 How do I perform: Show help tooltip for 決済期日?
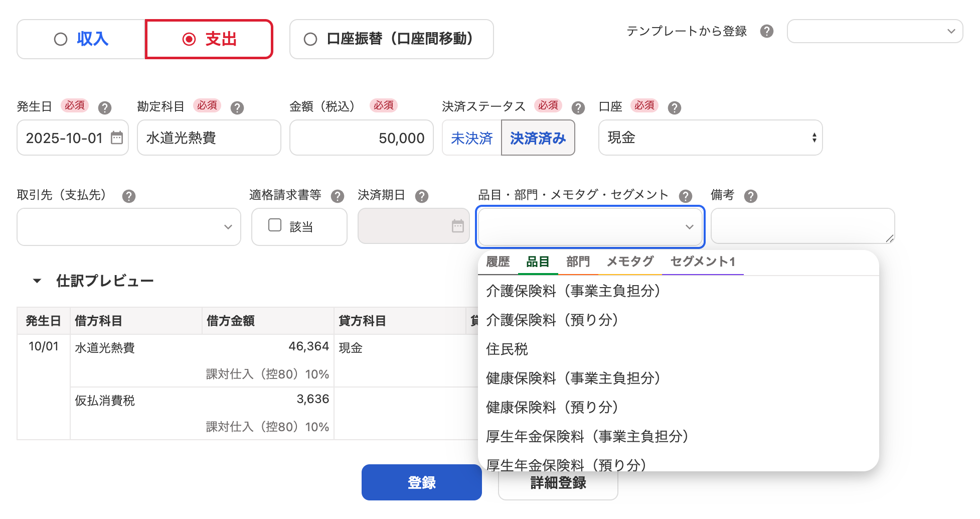421,196
